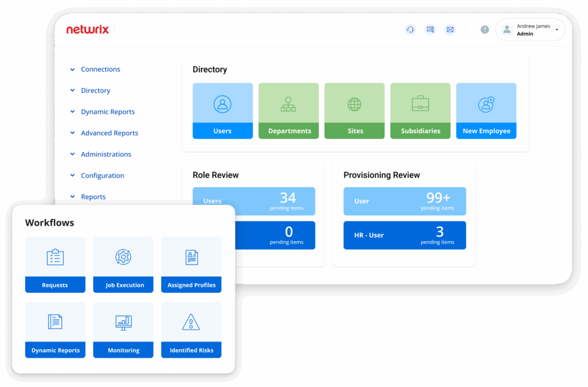This screenshot has height=387, width=588.
Task: Click the Subsidiaries briefcase icon
Action: point(420,103)
